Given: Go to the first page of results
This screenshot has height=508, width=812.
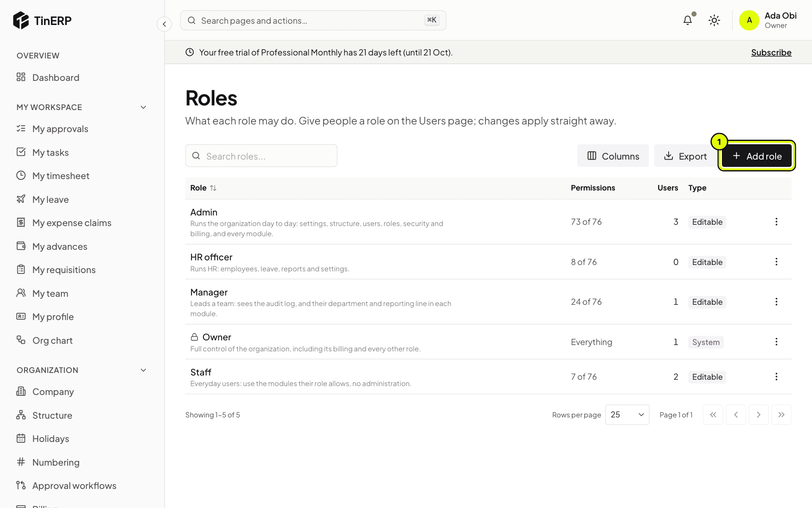Looking at the screenshot, I should coord(713,415).
